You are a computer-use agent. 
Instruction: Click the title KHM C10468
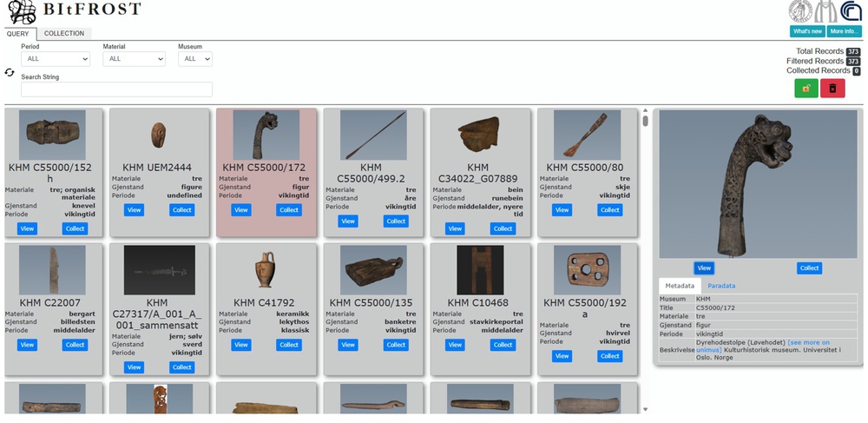[479, 303]
